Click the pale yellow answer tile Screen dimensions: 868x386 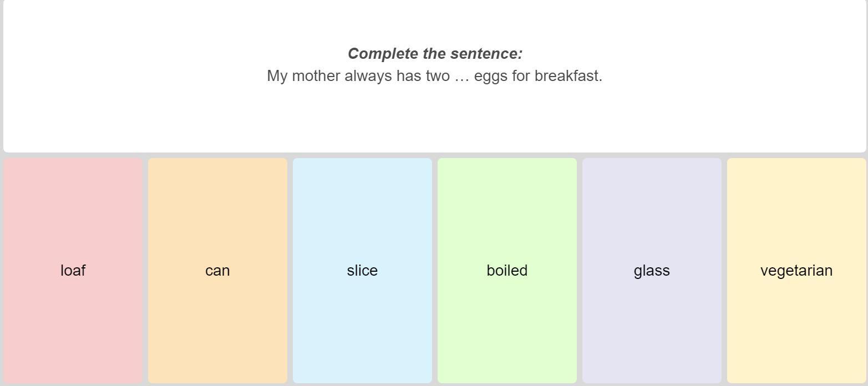point(796,271)
